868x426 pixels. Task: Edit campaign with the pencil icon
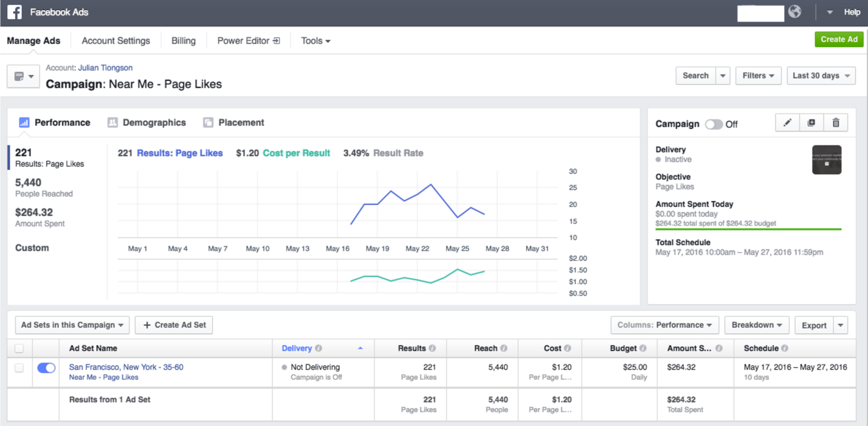pos(788,123)
